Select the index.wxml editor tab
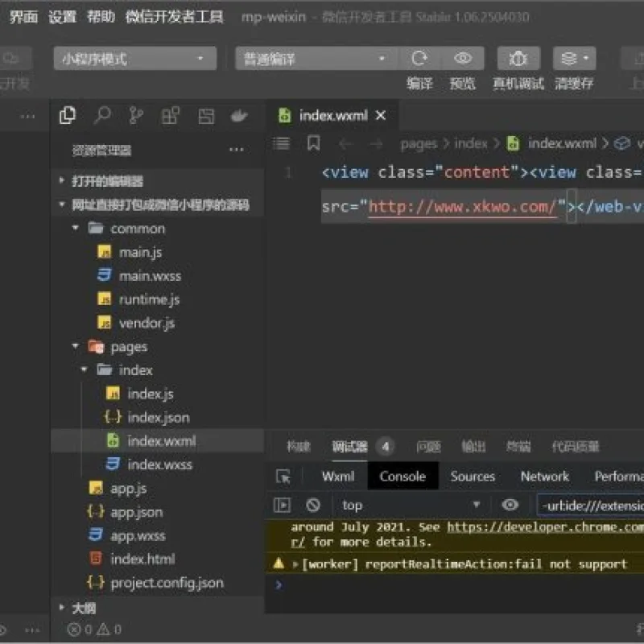This screenshot has width=644, height=644. tap(332, 116)
